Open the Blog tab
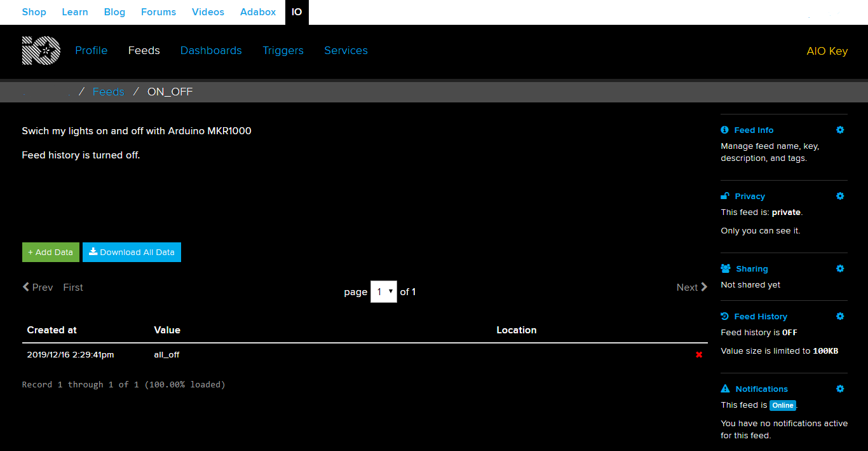The height and width of the screenshot is (451, 868). pyautogui.click(x=114, y=12)
